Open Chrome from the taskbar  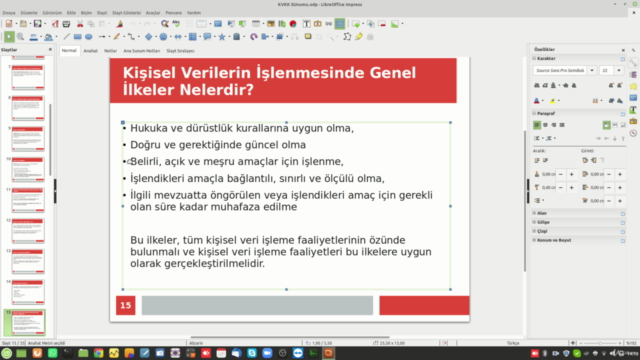[98, 353]
